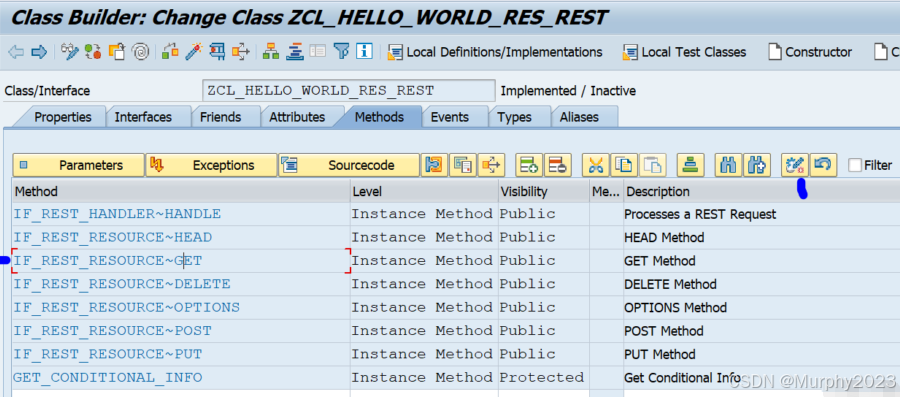The width and height of the screenshot is (900, 397).
Task: Click the Parameters button
Action: [x=79, y=165]
